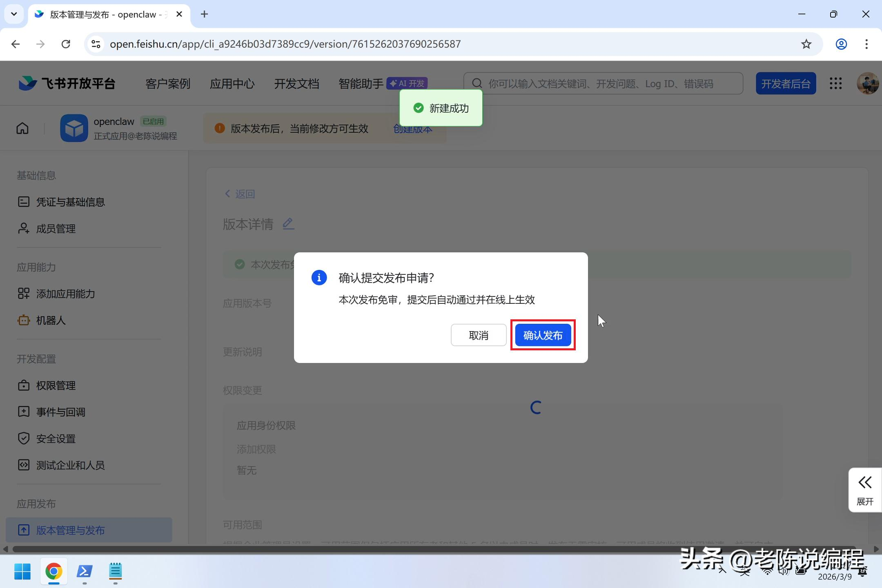882x588 pixels.
Task: Select 权限管理 in sidebar menu
Action: (x=56, y=385)
